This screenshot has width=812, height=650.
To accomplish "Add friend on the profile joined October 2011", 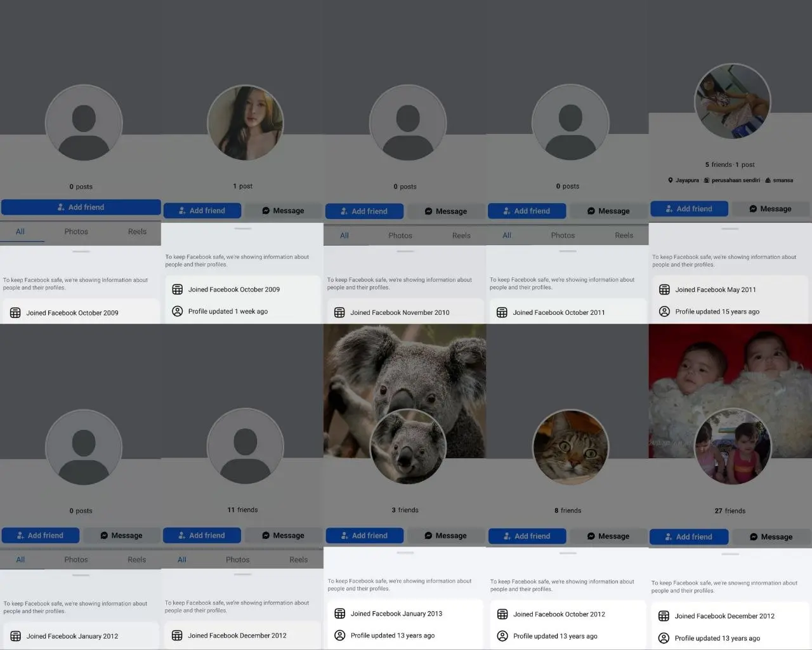I will 527,211.
